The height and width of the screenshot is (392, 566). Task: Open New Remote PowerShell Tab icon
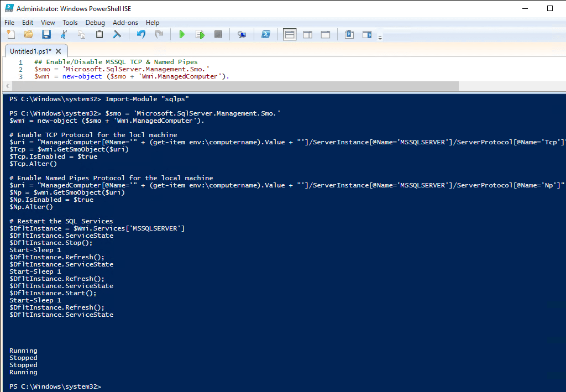click(x=242, y=35)
